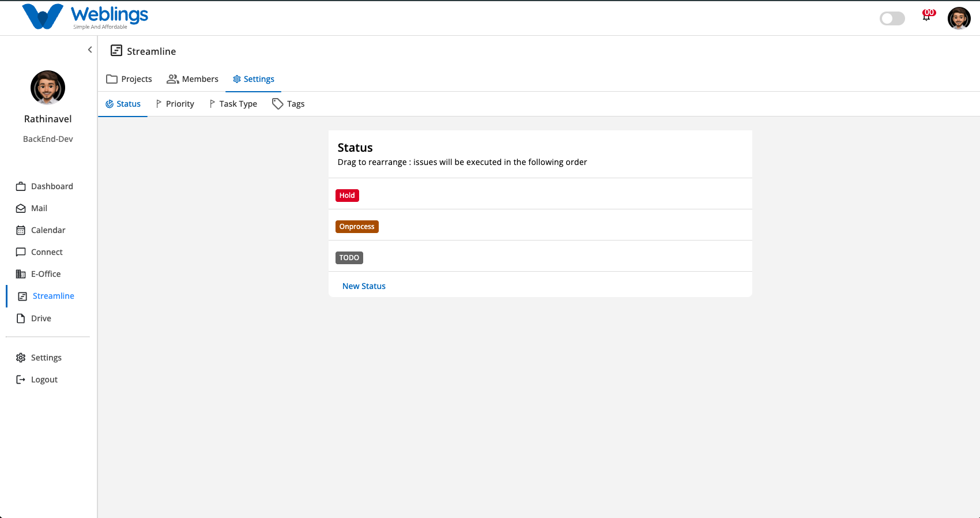The height and width of the screenshot is (518, 980).
Task: Open Calendar in the sidebar
Action: tap(48, 230)
